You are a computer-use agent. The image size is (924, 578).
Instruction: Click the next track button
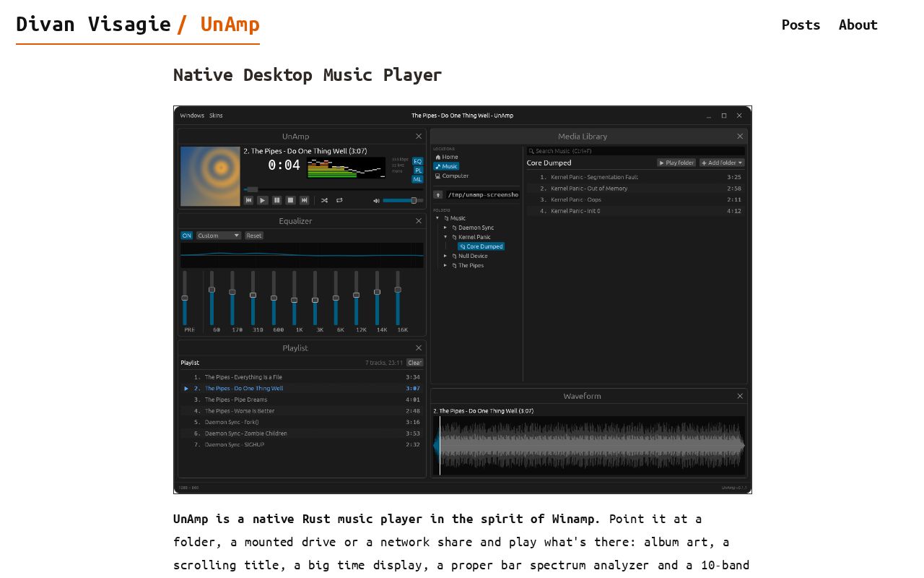pos(305,200)
